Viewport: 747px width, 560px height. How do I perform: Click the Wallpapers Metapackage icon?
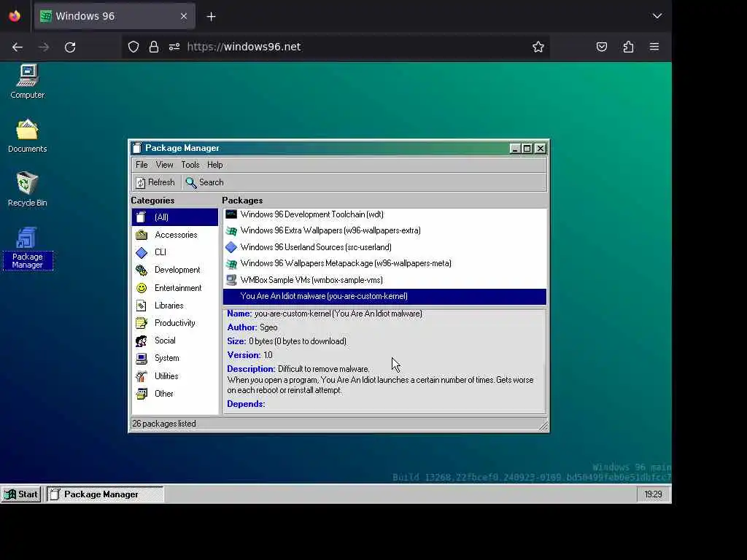(x=231, y=263)
